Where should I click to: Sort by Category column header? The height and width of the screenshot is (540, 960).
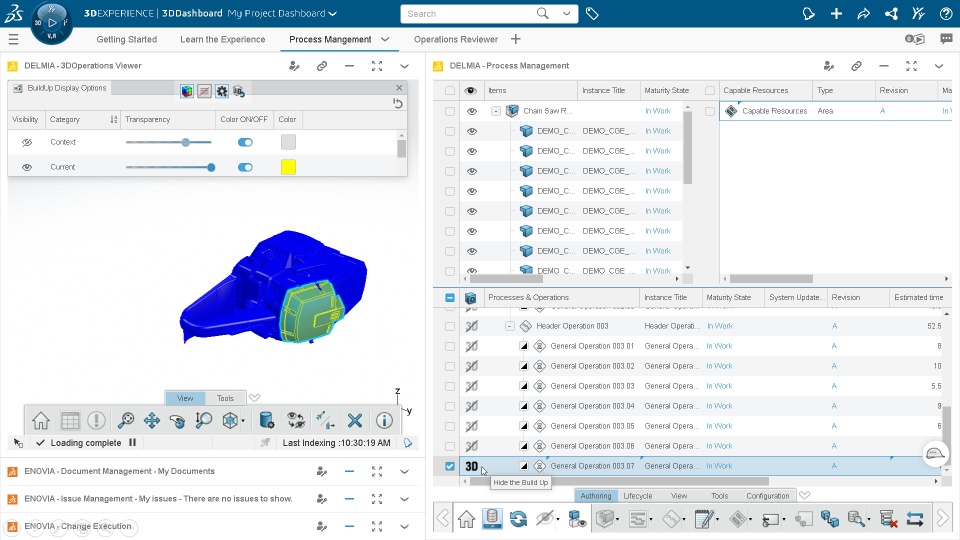pyautogui.click(x=83, y=119)
